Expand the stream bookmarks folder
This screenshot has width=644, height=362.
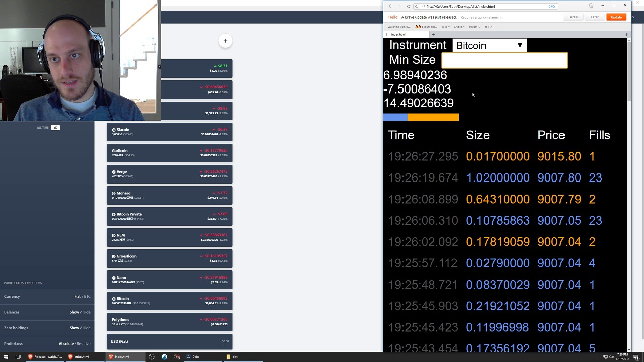pyautogui.click(x=475, y=27)
